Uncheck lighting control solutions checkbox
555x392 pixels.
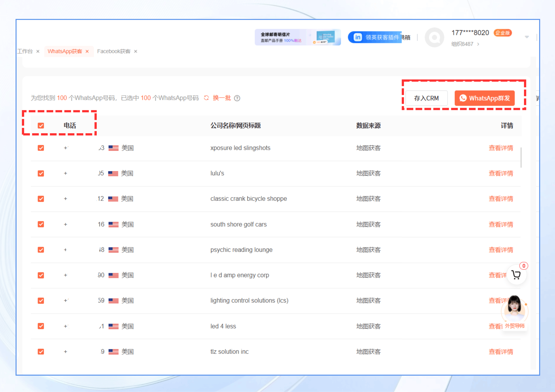[x=41, y=301]
